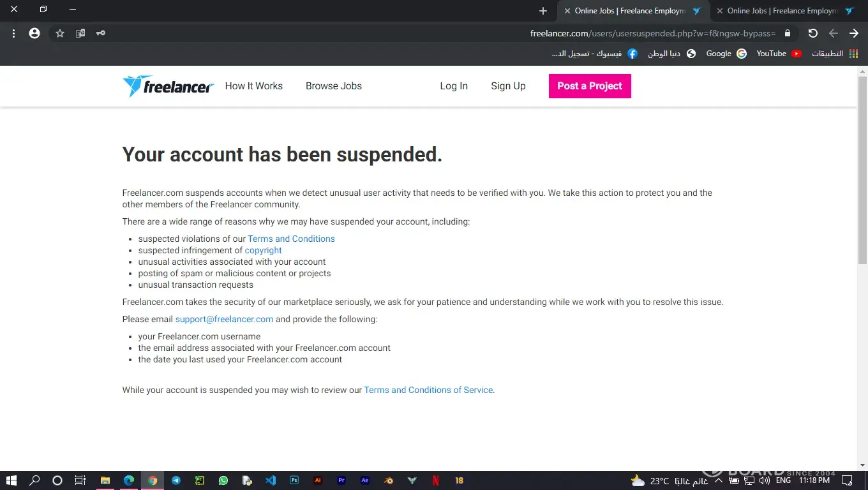This screenshot has width=868, height=490.
Task: Click the Freelancer logo in the header
Action: (168, 86)
